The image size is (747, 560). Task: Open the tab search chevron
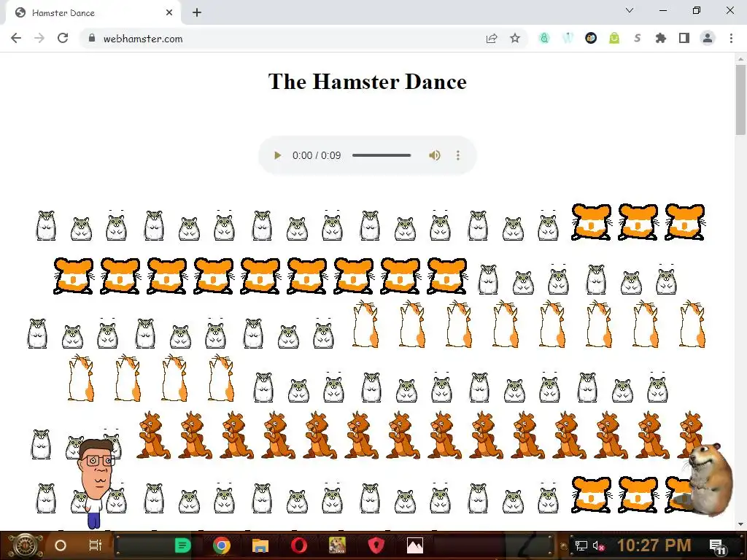coord(630,10)
